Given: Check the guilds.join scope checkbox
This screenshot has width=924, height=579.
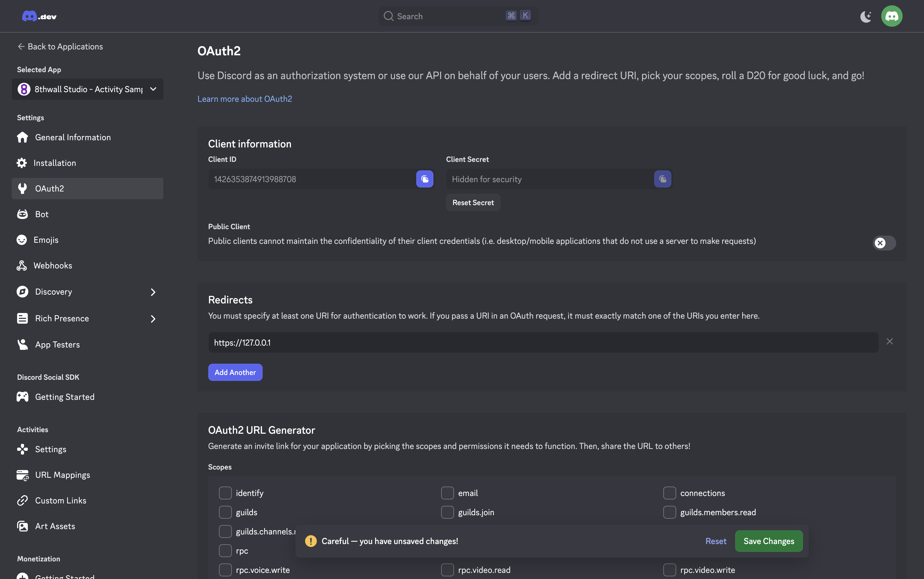Looking at the screenshot, I should [447, 512].
